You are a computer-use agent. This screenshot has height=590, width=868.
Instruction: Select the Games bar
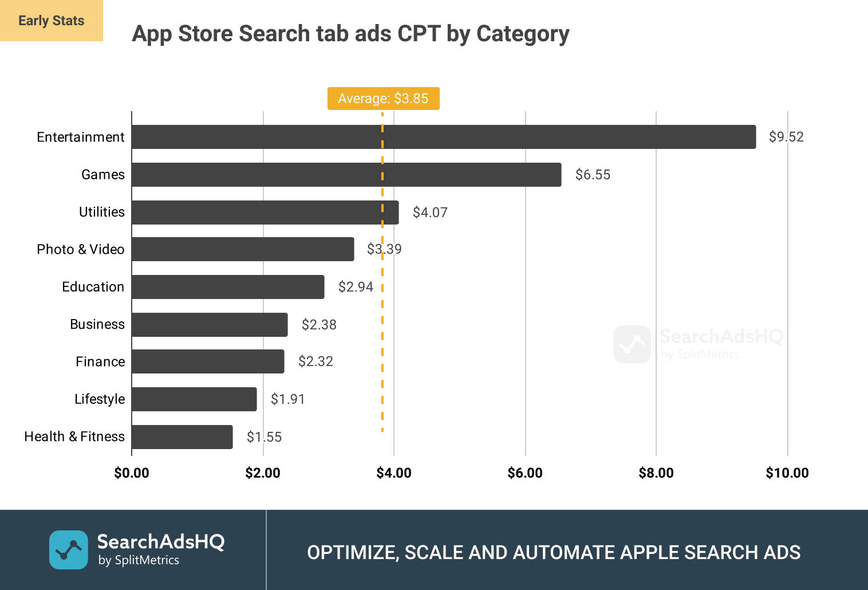click(x=346, y=175)
